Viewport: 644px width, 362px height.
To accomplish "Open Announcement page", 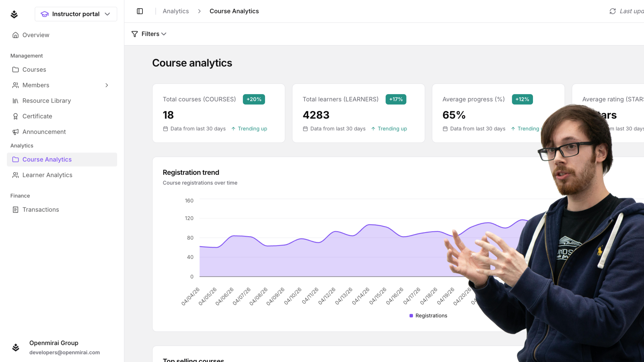I will click(x=62, y=132).
